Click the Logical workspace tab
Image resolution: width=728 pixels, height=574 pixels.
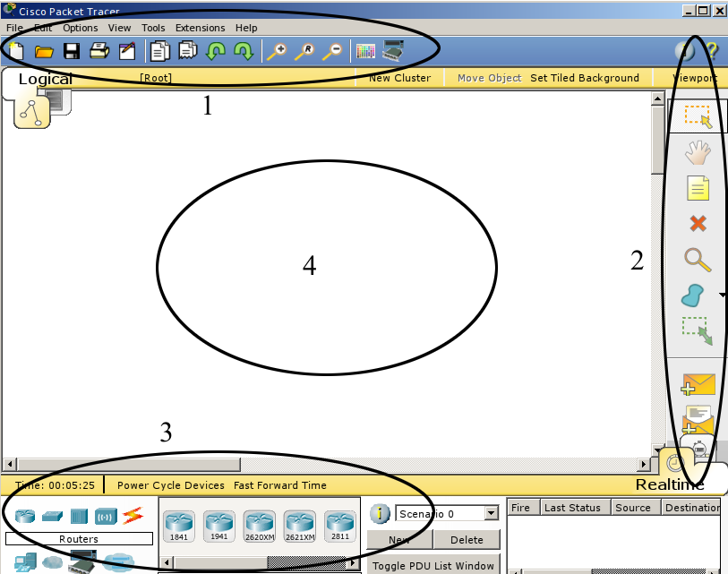tap(46, 79)
